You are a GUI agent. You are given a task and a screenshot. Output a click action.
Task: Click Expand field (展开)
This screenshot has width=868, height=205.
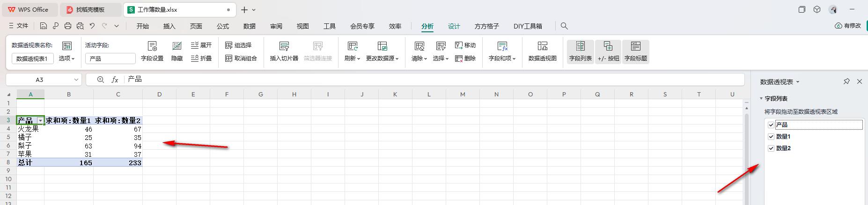click(201, 45)
